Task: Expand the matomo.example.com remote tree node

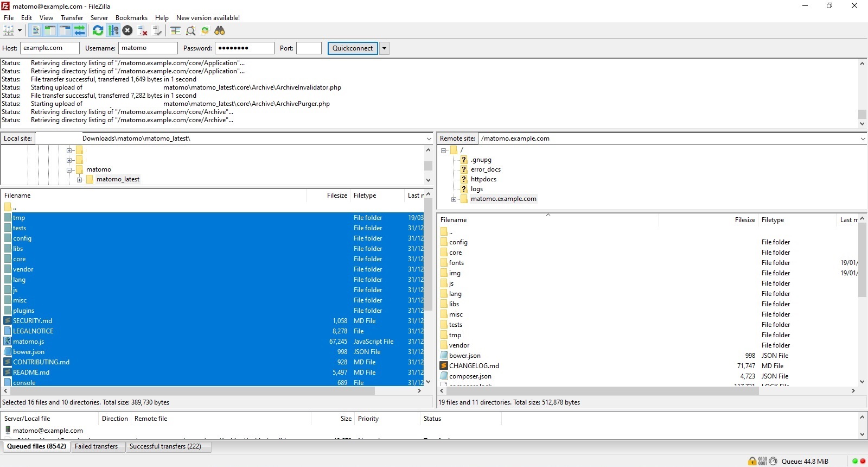Action: coord(454,199)
